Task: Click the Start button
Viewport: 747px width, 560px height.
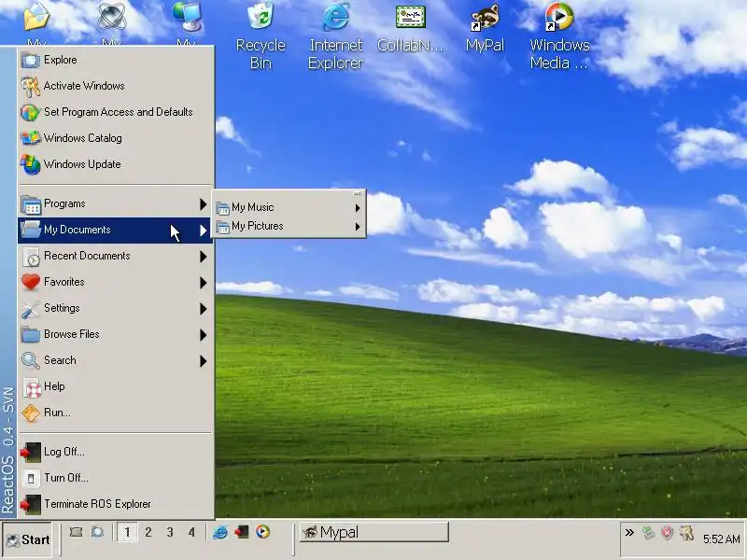Action: coord(28,540)
